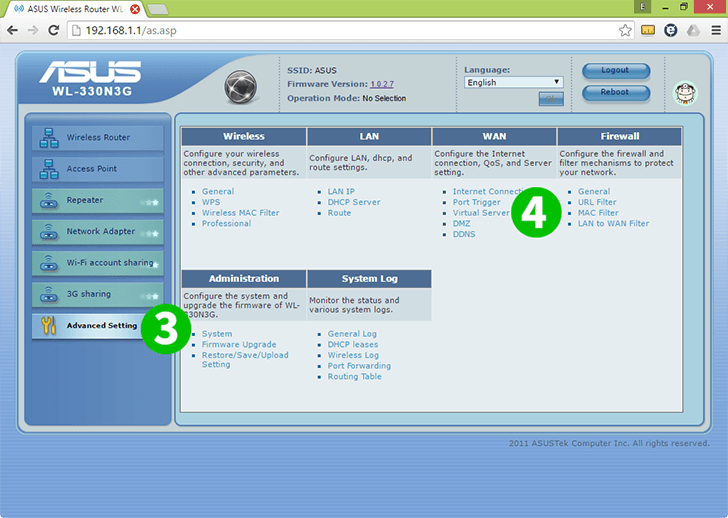Open the DHCP Server link
This screenshot has height=518, width=728.
point(354,202)
